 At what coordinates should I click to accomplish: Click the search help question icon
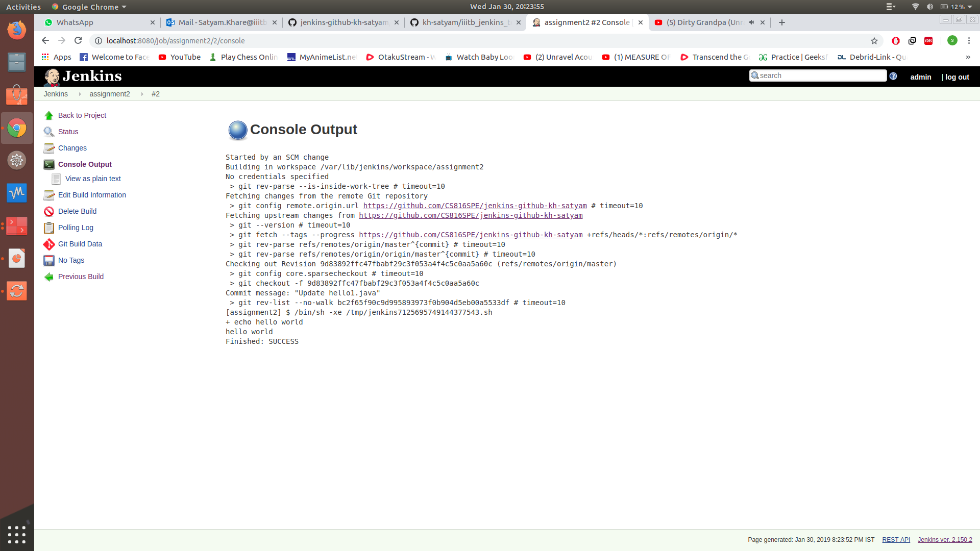[x=893, y=76]
